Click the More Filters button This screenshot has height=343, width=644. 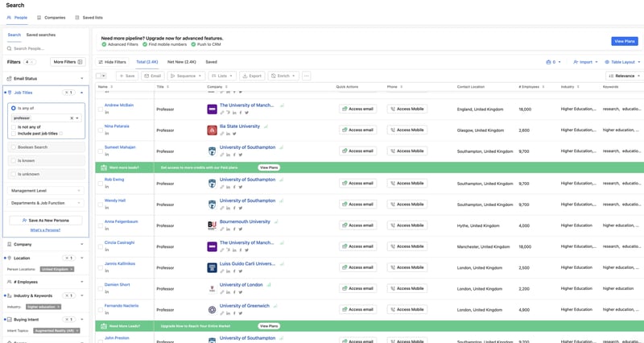pyautogui.click(x=68, y=62)
